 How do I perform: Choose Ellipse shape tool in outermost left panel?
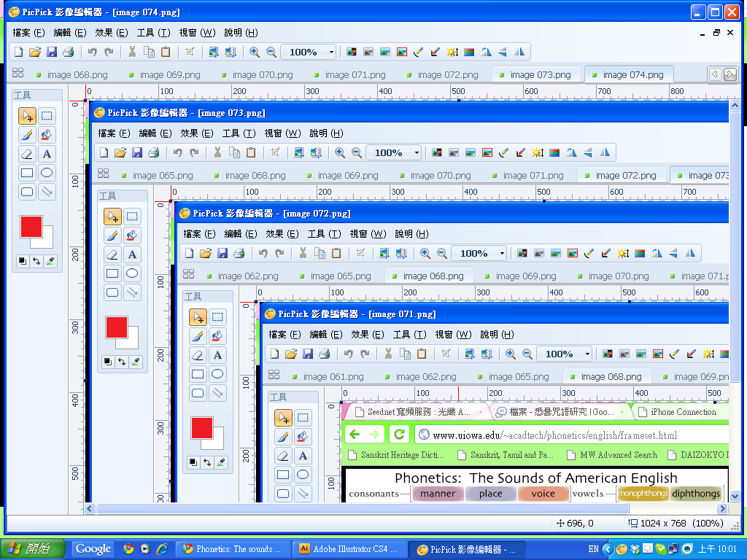[47, 173]
